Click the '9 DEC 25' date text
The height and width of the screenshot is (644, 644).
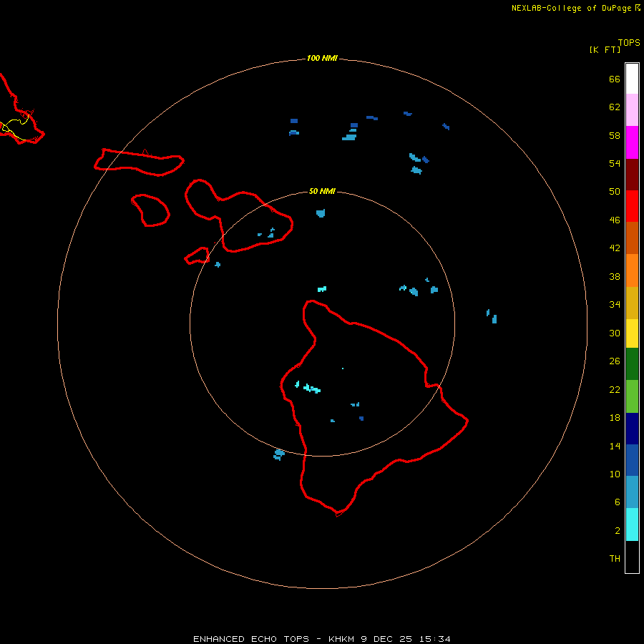point(387,639)
